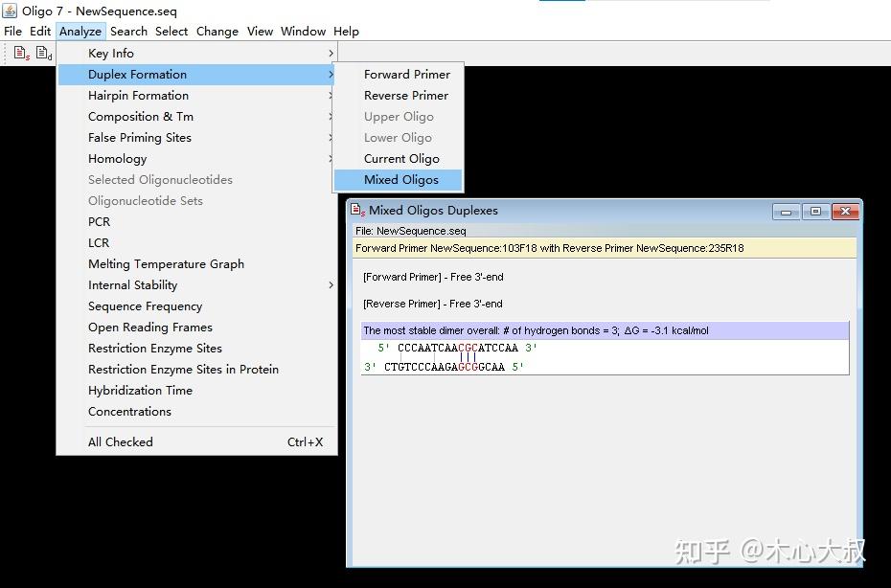Click the document toolbar icon with d subscript
This screenshot has width=891, height=588.
44,54
